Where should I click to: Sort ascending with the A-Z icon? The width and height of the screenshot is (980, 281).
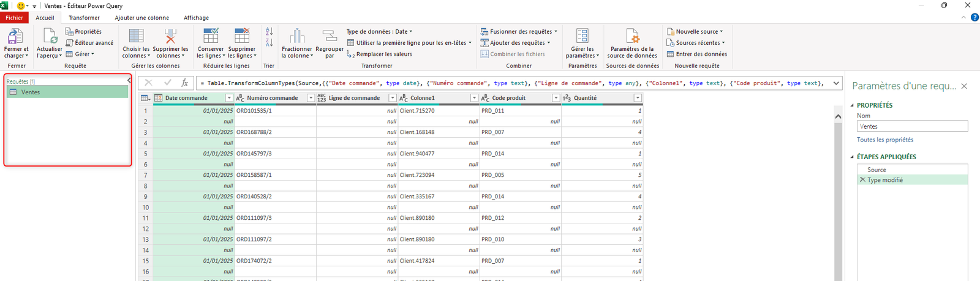pyautogui.click(x=269, y=31)
